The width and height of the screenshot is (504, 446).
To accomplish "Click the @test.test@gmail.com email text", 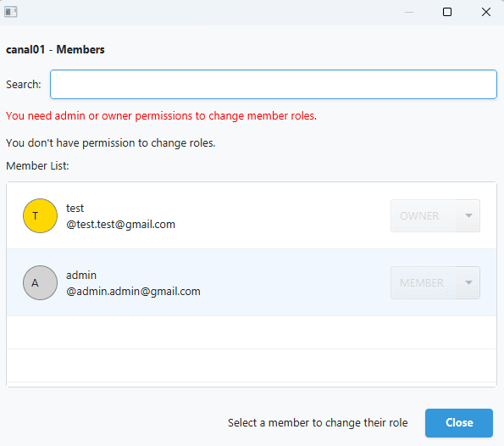I will point(120,225).
